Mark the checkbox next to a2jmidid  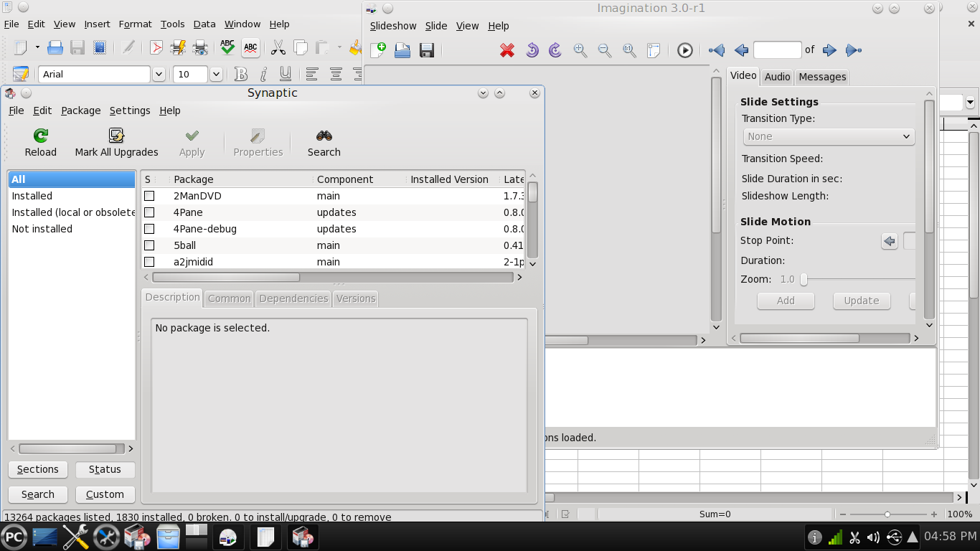[x=149, y=262]
